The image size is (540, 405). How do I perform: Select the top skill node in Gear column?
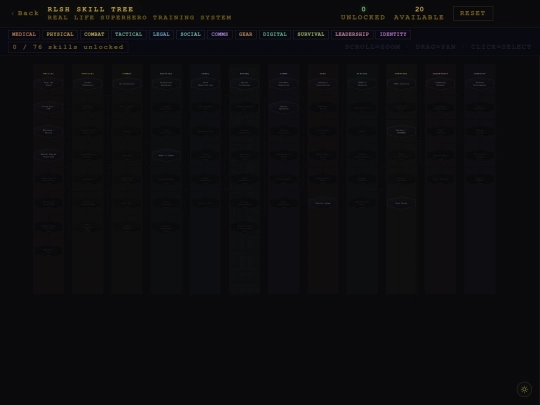pyautogui.click(x=323, y=84)
